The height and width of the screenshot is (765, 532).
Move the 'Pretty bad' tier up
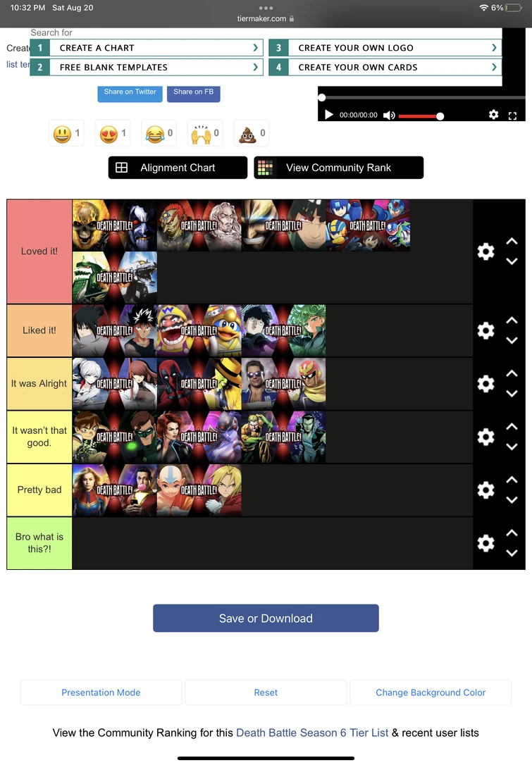pos(512,481)
